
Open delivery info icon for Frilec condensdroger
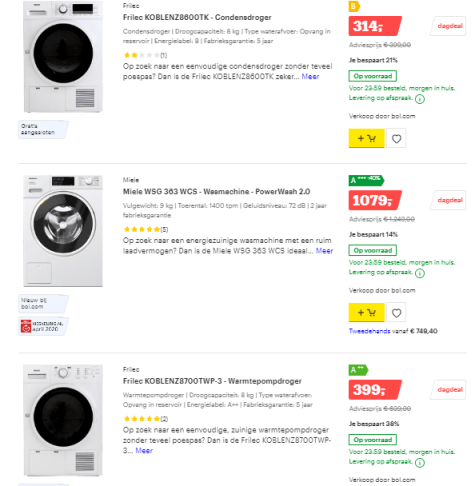point(420,99)
